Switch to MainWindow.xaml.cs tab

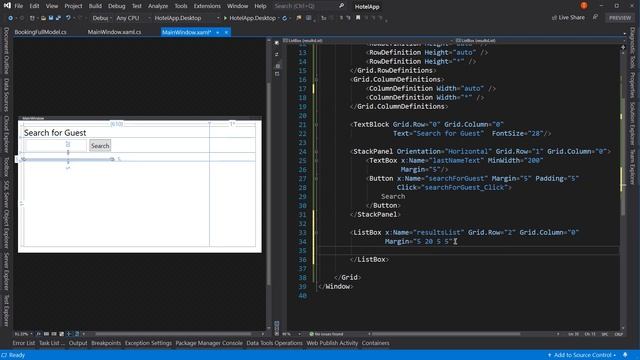(114, 32)
